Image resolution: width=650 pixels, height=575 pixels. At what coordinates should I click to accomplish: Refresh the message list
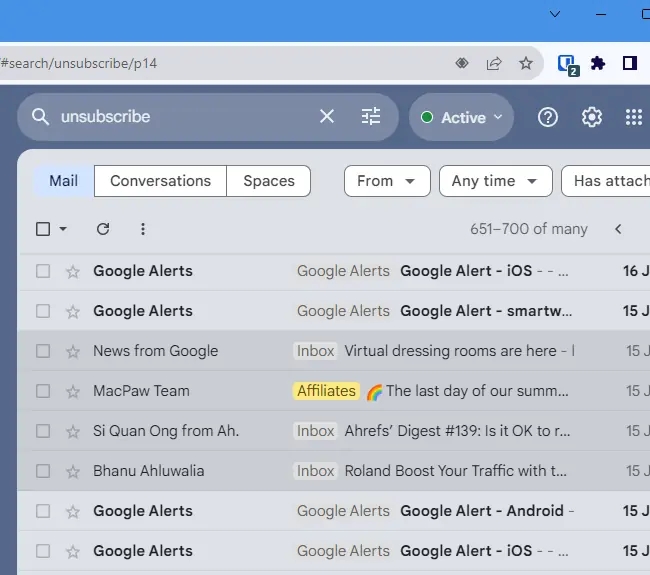coord(103,229)
